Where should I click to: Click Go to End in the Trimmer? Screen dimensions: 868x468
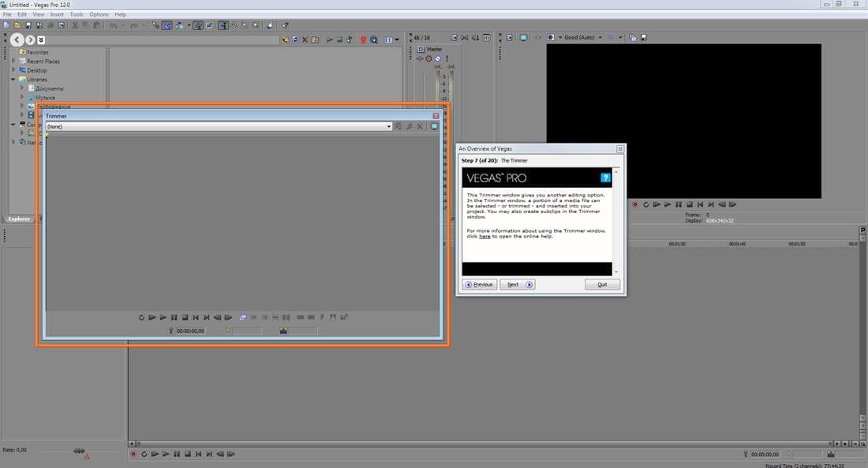tap(207, 317)
